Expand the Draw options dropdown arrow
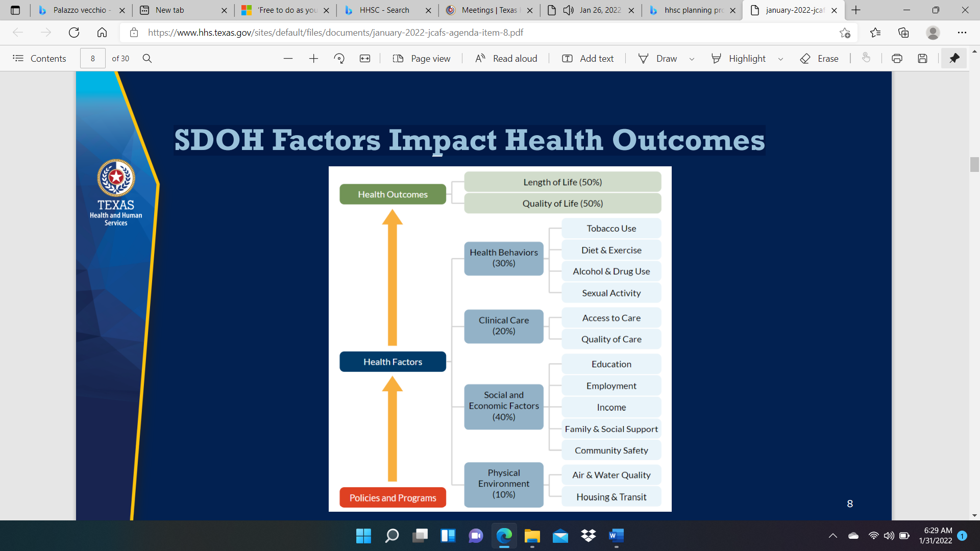Image resolution: width=980 pixels, height=551 pixels. click(x=692, y=59)
